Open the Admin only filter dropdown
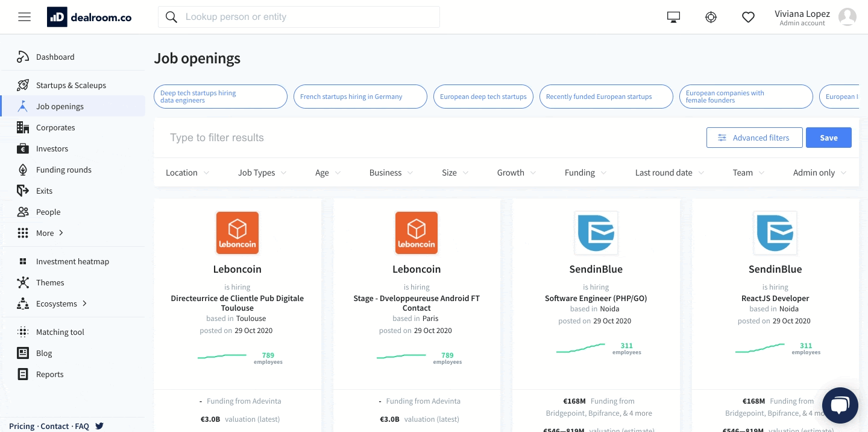The image size is (868, 432). 820,173
